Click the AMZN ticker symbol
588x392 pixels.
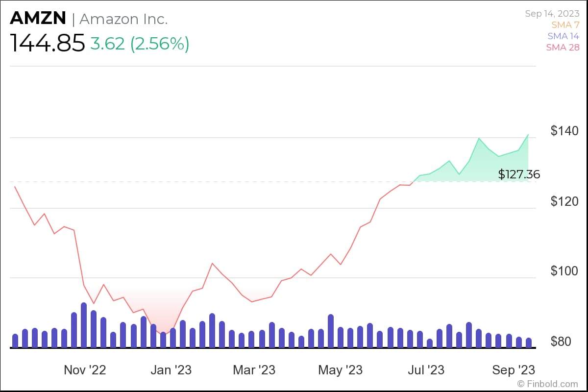coord(38,18)
